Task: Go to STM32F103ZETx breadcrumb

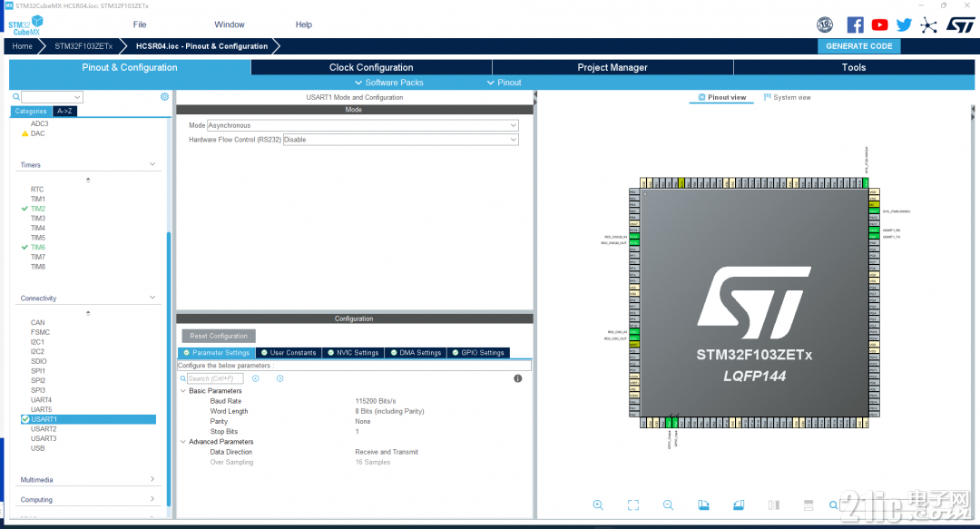Action: [x=83, y=46]
